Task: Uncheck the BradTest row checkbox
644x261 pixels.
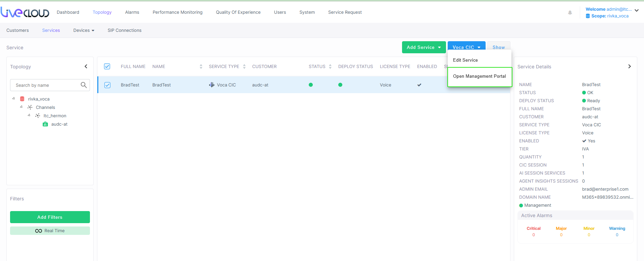Action: pos(107,85)
